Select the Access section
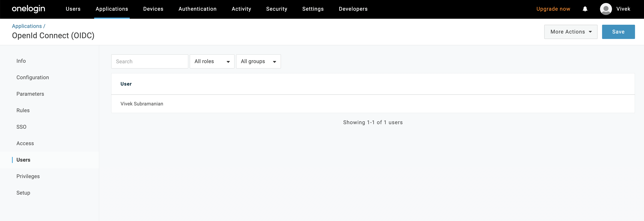 coord(25,143)
